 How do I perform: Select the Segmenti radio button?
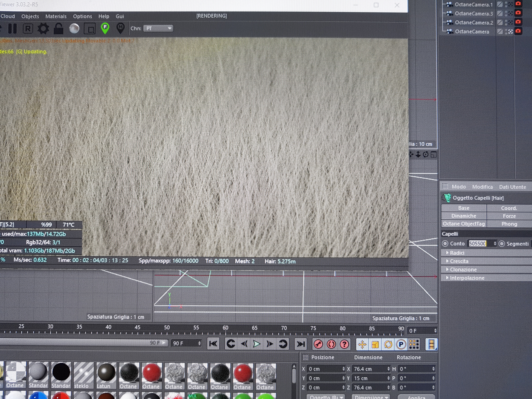click(x=502, y=244)
